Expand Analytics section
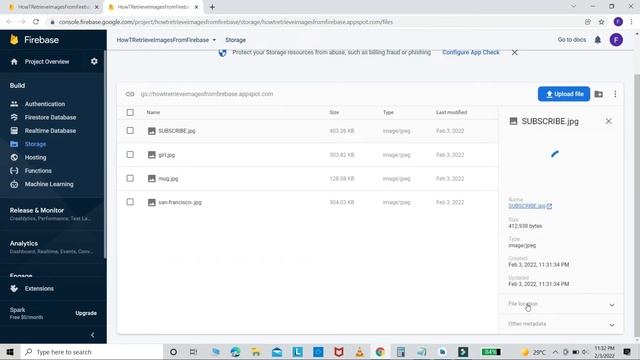Image resolution: width=640 pixels, height=360 pixels. click(x=52, y=247)
